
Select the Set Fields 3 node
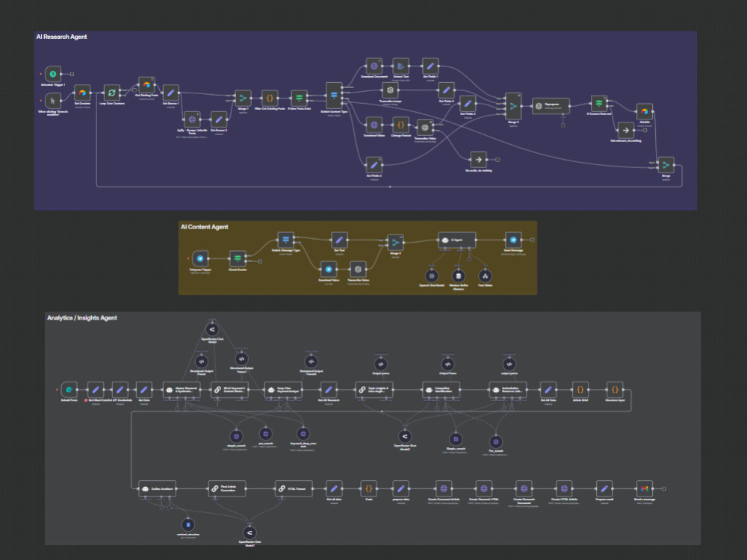coord(468,103)
